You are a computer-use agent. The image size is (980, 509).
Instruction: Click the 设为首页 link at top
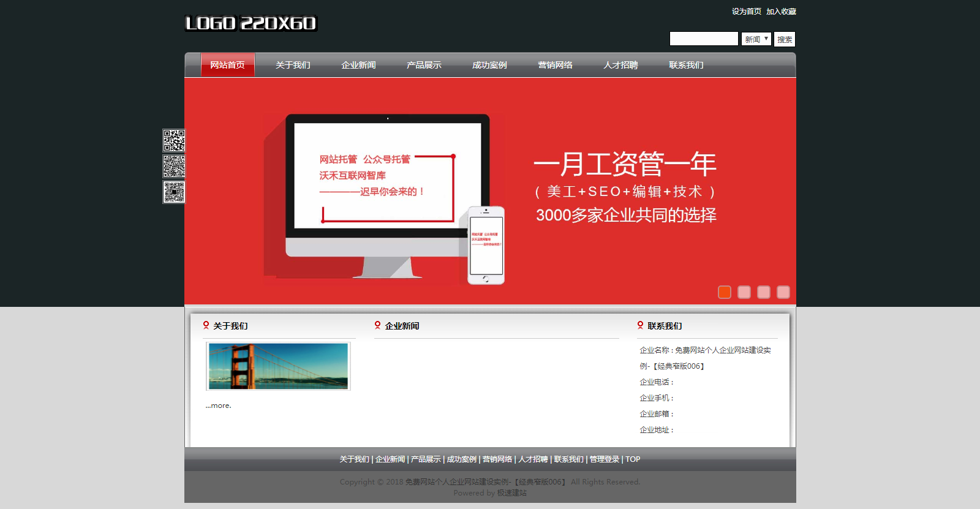pos(746,12)
